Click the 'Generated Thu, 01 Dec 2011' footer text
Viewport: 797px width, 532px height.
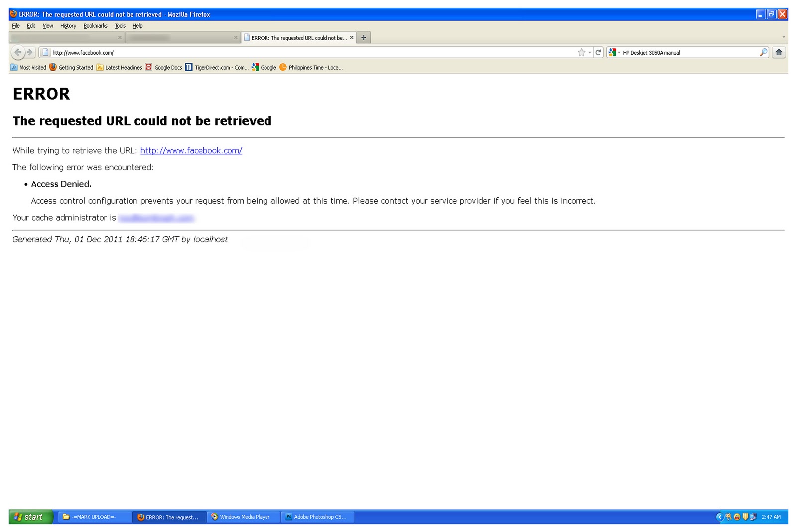click(x=120, y=239)
